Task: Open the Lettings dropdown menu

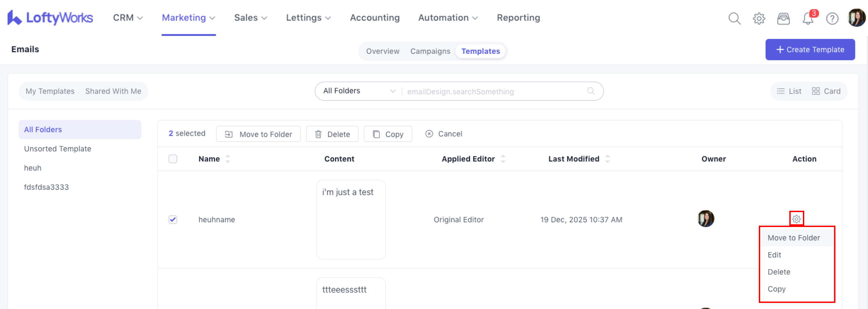Action: [308, 18]
